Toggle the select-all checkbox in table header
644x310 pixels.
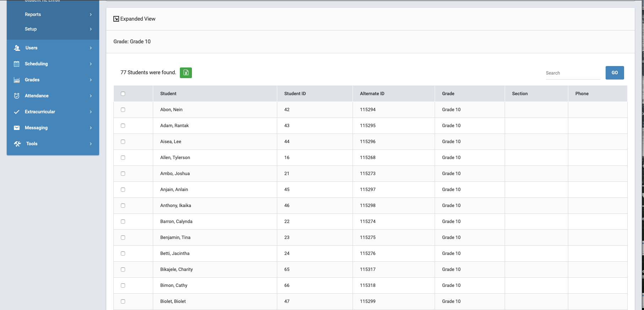pyautogui.click(x=123, y=94)
